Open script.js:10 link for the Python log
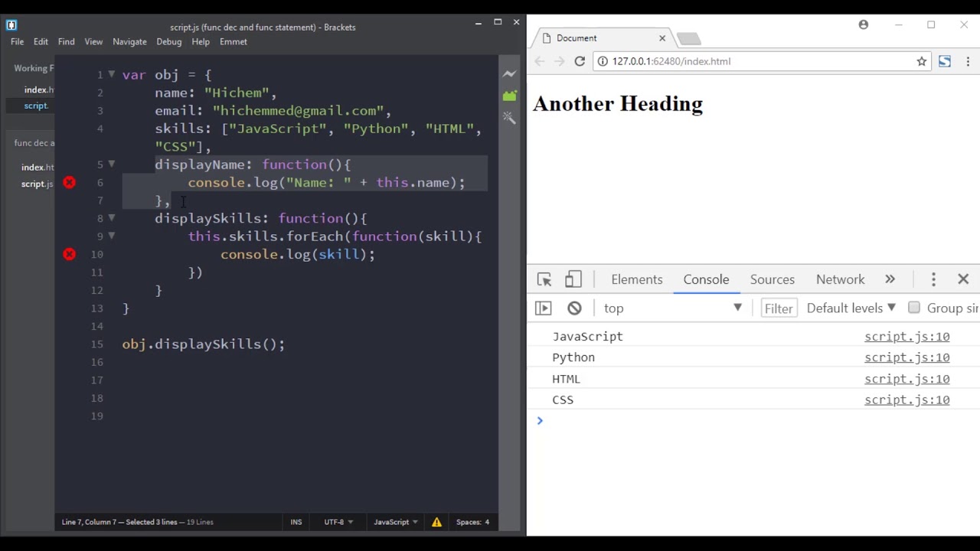This screenshot has height=551, width=980. (x=907, y=357)
